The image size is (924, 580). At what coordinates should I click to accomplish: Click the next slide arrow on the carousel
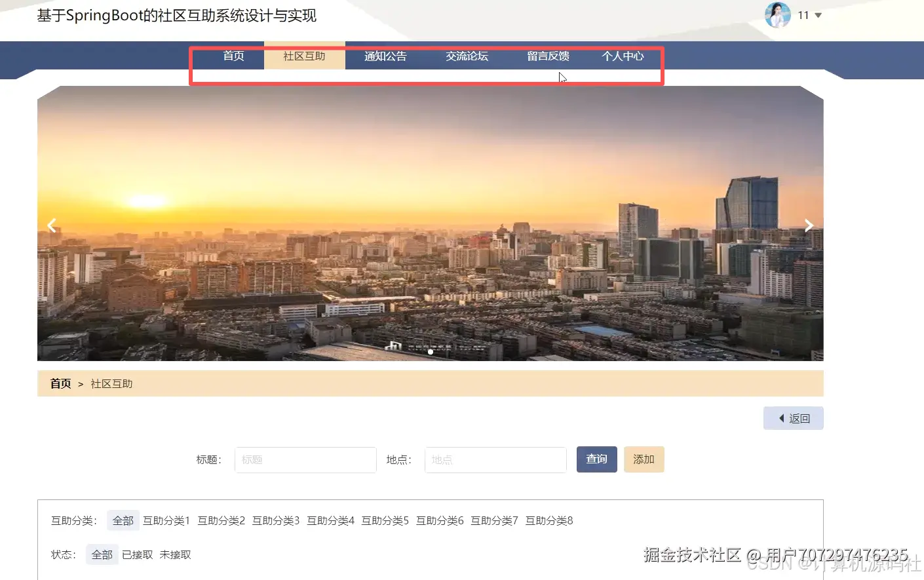809,225
